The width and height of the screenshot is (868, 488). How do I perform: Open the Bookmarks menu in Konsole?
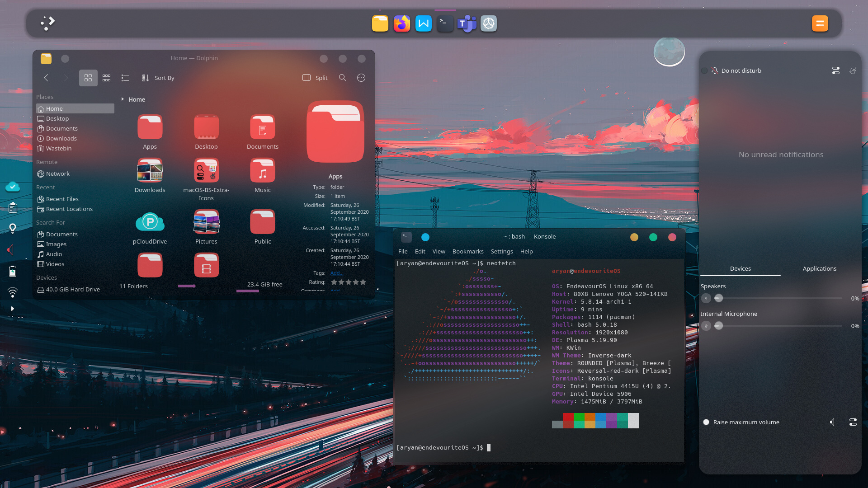click(x=468, y=251)
